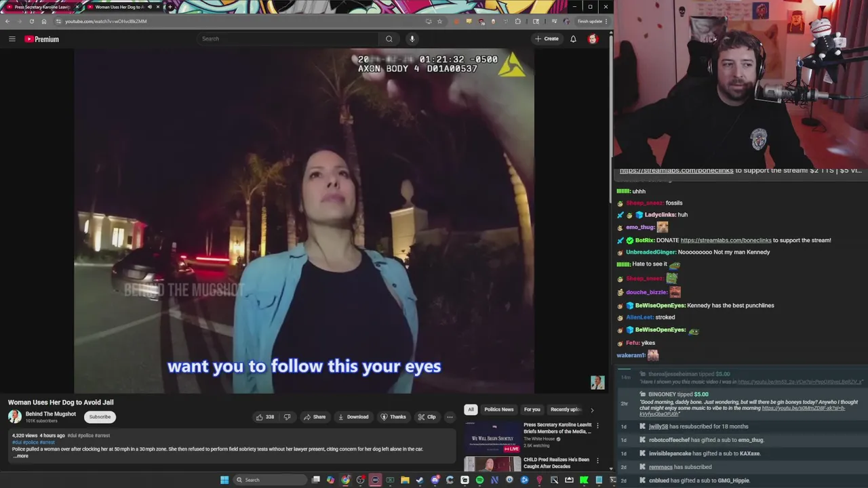Viewport: 868px width, 488px height.
Task: Click the page scrollbar down arrow
Action: (610, 468)
